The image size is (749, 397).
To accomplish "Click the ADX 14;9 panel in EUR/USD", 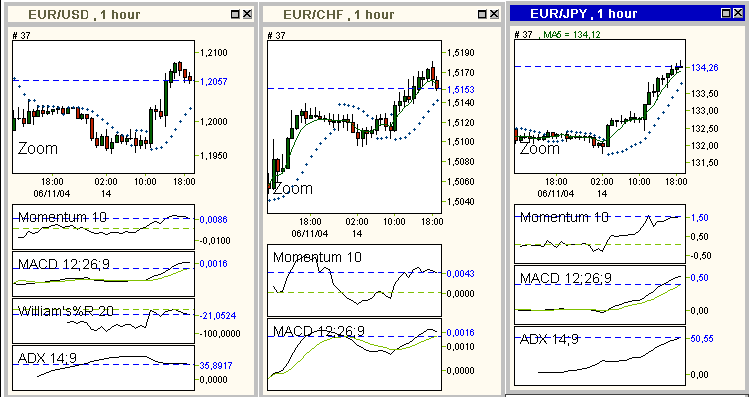I will pyautogui.click(x=103, y=367).
